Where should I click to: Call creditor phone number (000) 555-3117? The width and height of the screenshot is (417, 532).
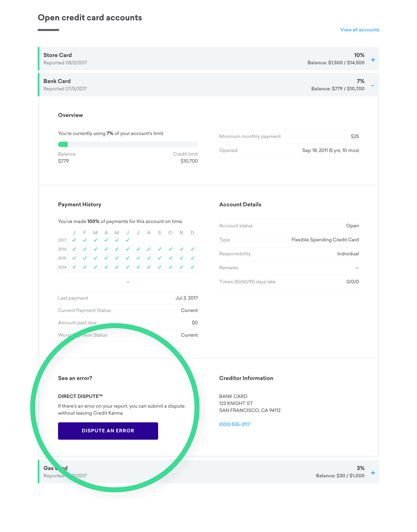pyautogui.click(x=234, y=424)
